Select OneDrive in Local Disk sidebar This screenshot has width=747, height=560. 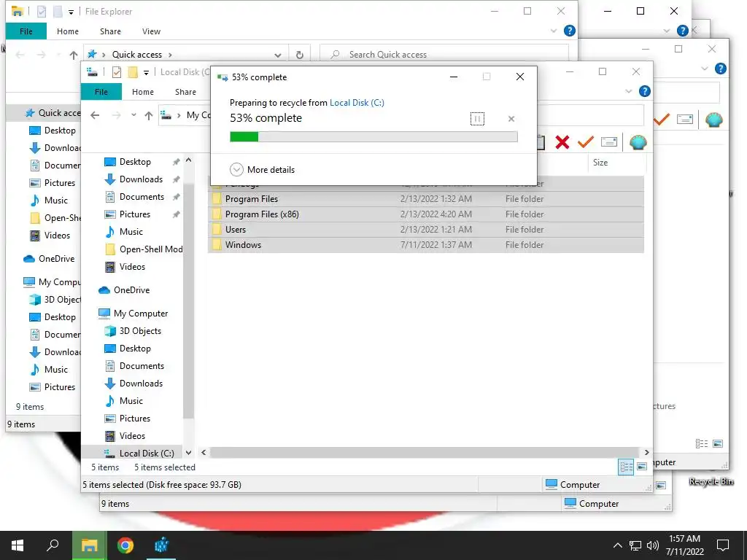(x=131, y=290)
